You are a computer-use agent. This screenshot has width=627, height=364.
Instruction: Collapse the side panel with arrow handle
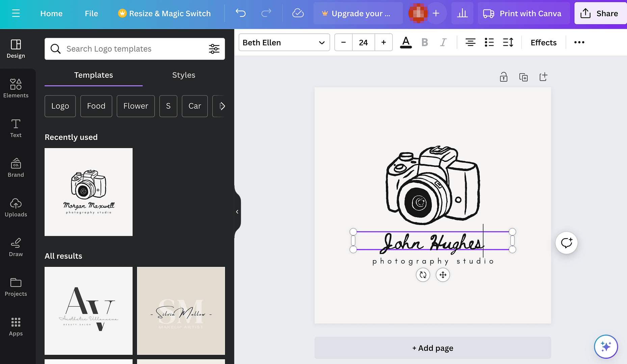(x=237, y=212)
